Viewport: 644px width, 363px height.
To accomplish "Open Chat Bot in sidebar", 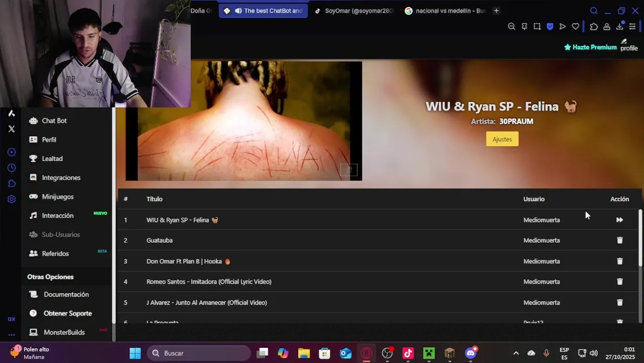I will [x=54, y=120].
